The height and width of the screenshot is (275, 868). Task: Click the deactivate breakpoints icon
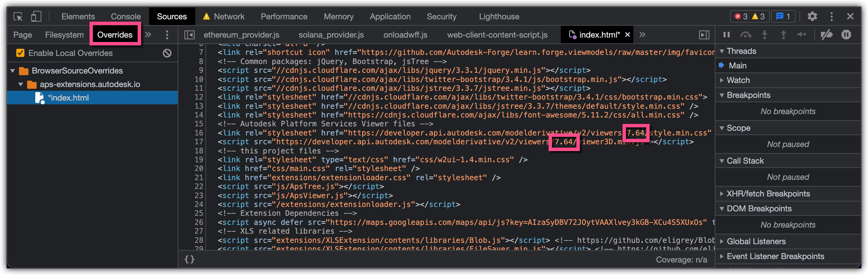[826, 35]
